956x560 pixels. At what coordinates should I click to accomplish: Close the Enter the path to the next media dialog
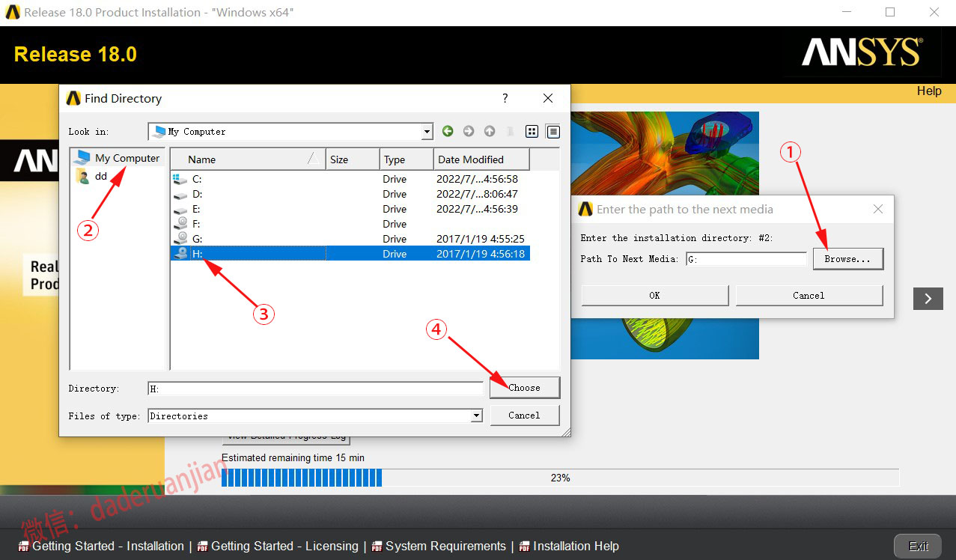(878, 210)
